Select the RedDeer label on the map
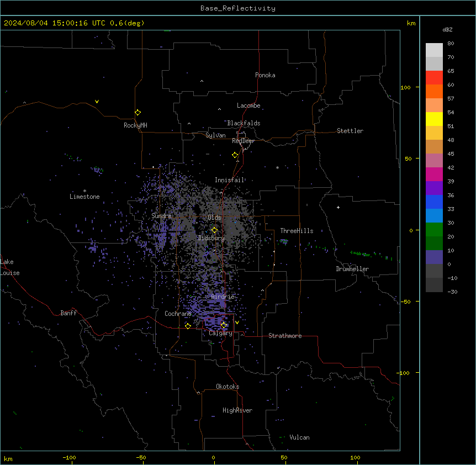Image resolution: width=476 pixels, height=465 pixels. tap(243, 141)
